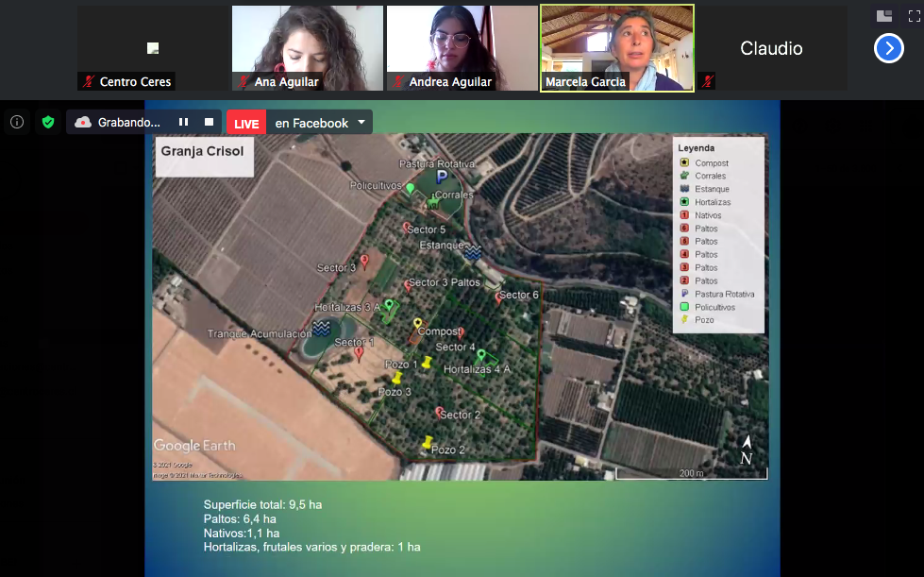Click the 'Superficie total: 9,5 ha' line
Viewport: 924px width, 577px height.
(x=262, y=504)
